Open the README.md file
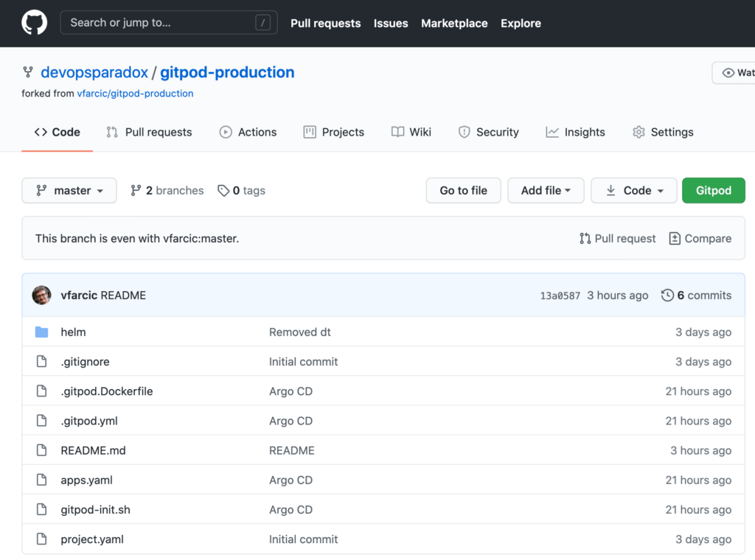The height and width of the screenshot is (560, 755). point(93,450)
